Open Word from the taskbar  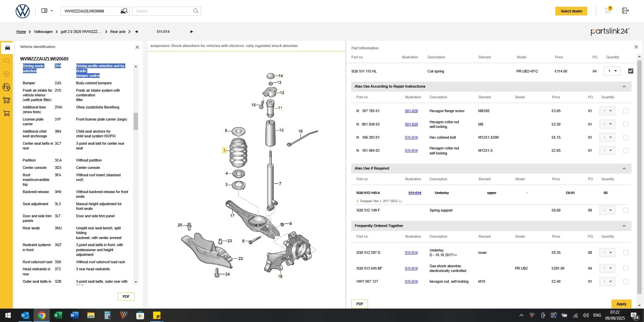(x=75, y=315)
